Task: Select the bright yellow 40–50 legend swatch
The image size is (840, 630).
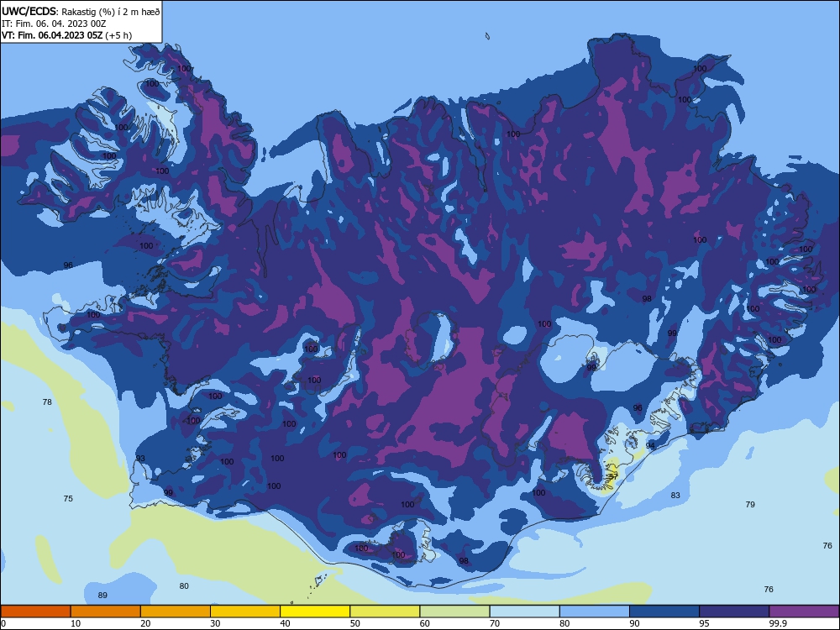Action: (x=315, y=612)
